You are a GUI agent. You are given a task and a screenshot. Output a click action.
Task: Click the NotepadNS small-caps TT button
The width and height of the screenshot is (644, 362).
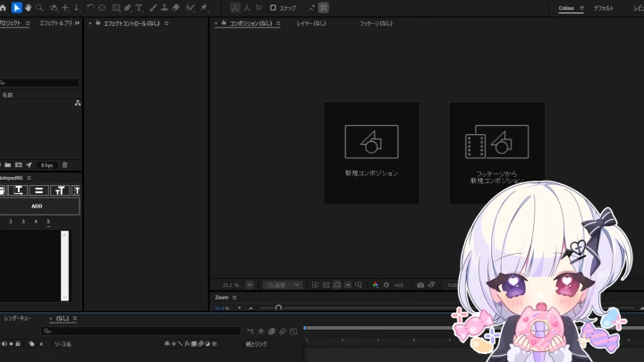tap(60, 190)
